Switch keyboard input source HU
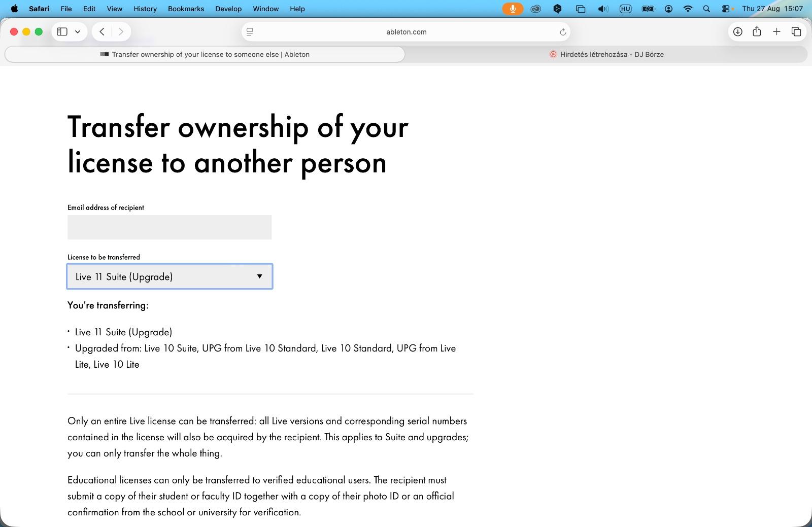The height and width of the screenshot is (527, 812). click(625, 9)
